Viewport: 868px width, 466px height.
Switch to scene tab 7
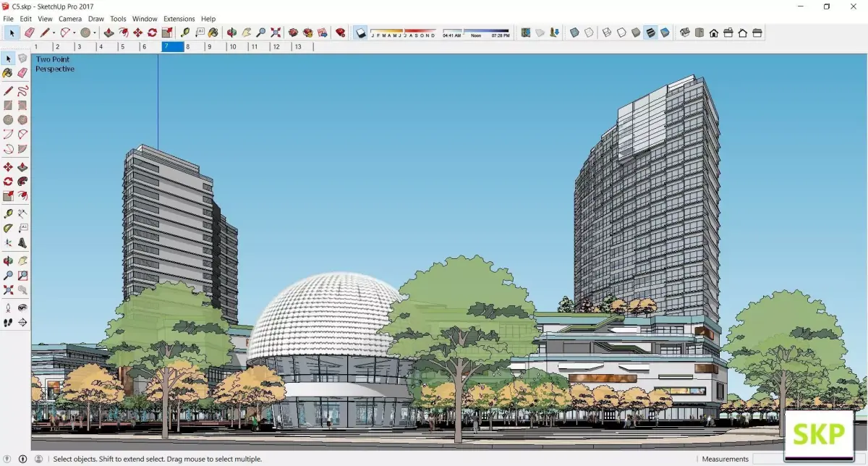(x=173, y=46)
